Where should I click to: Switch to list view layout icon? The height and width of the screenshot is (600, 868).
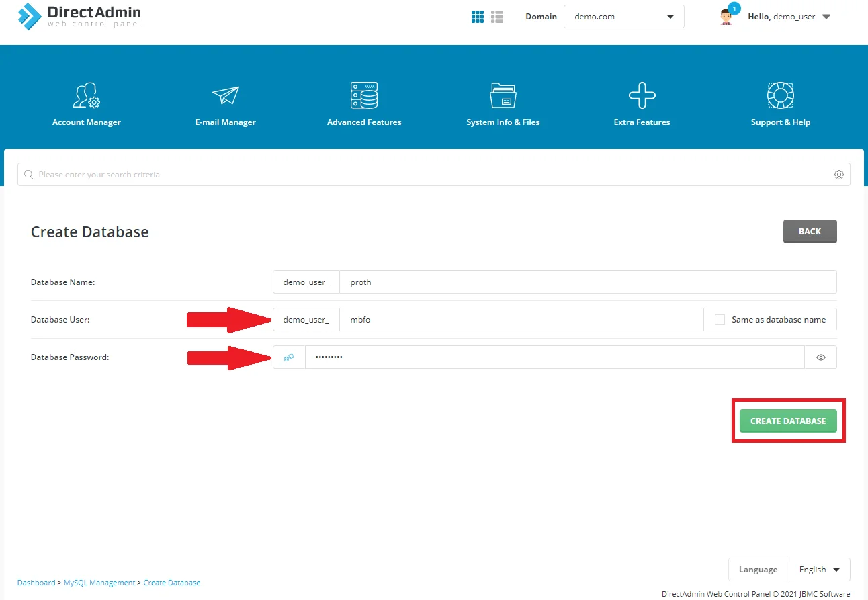click(497, 17)
